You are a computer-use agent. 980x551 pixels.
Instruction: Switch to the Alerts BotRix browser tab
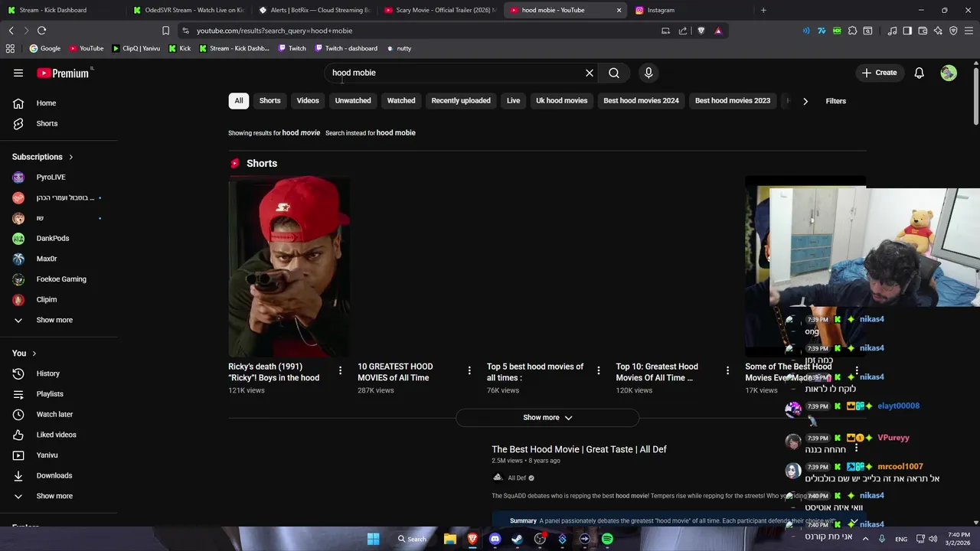pyautogui.click(x=314, y=10)
